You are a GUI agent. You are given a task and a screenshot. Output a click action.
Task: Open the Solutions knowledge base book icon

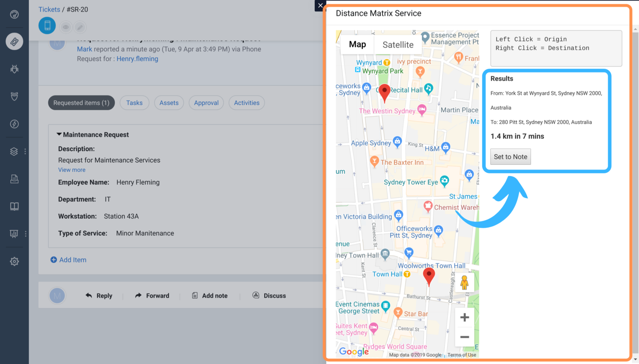coord(14,206)
